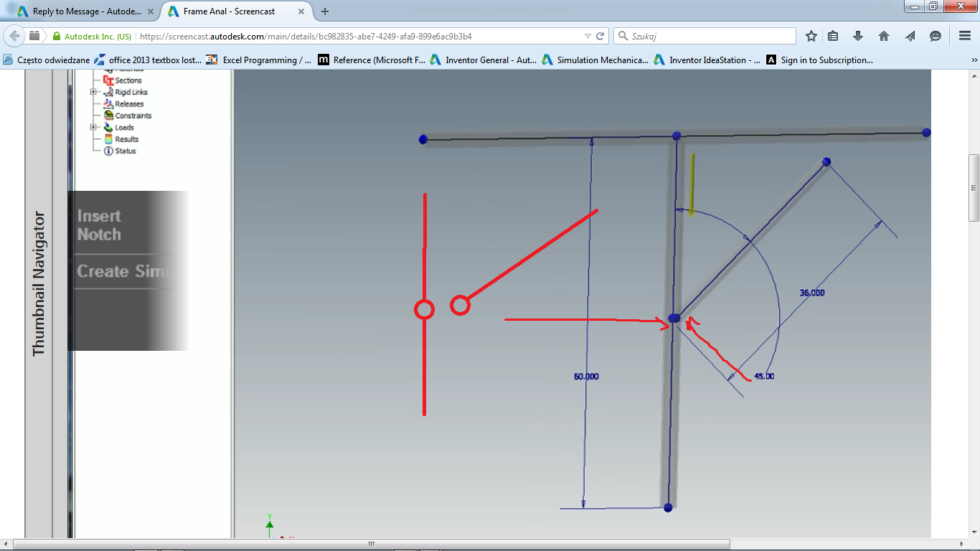The width and height of the screenshot is (980, 551).
Task: Open the Inventor IdeaStation bookmark
Action: coord(707,60)
